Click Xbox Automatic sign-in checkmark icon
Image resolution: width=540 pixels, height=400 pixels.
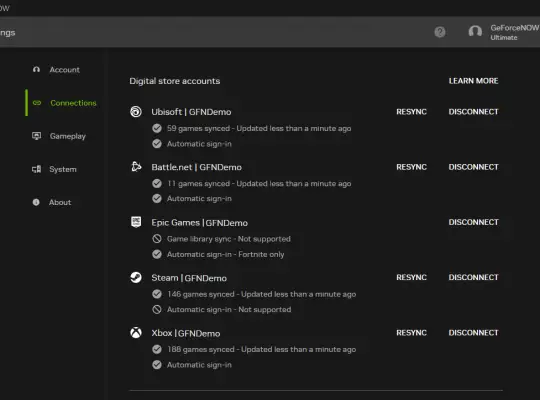point(157,365)
